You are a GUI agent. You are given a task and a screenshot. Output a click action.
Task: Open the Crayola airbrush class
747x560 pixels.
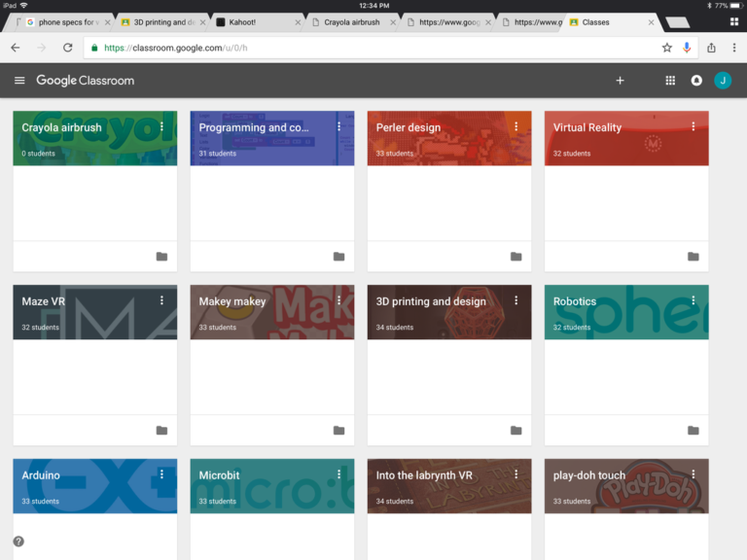[61, 127]
